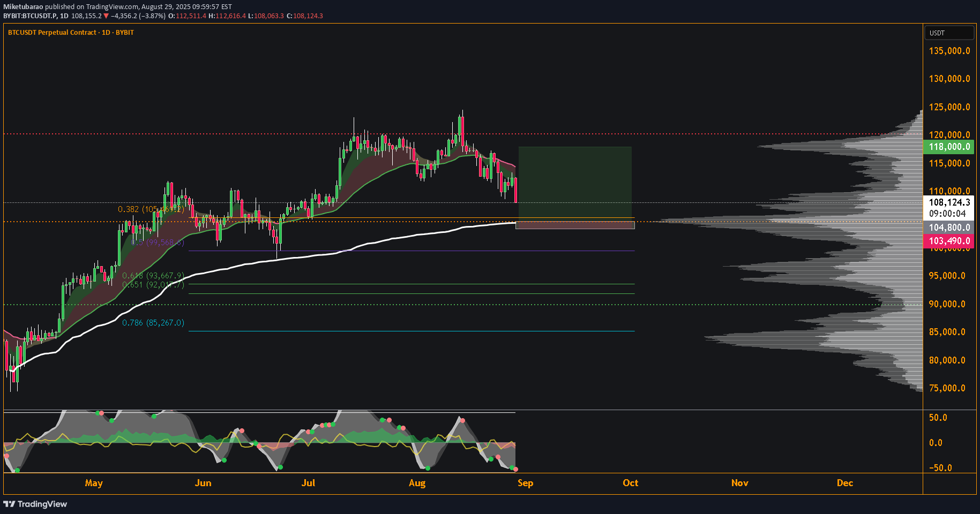Click the Oct label on time axis

point(630,483)
